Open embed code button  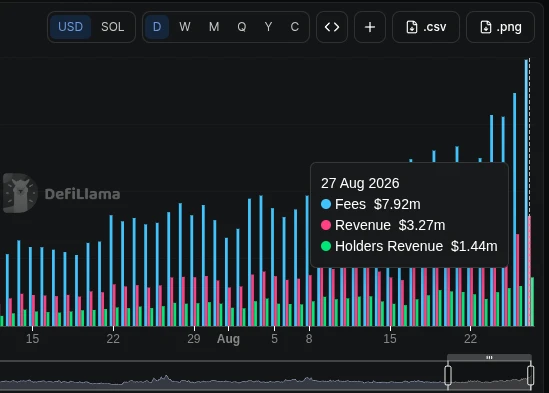(x=332, y=27)
